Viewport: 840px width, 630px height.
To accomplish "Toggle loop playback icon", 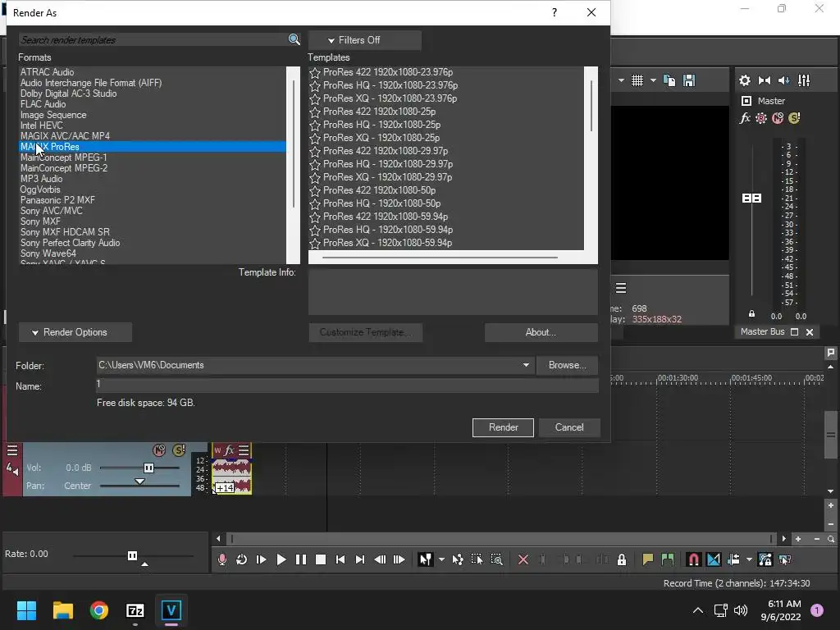I will [242, 559].
